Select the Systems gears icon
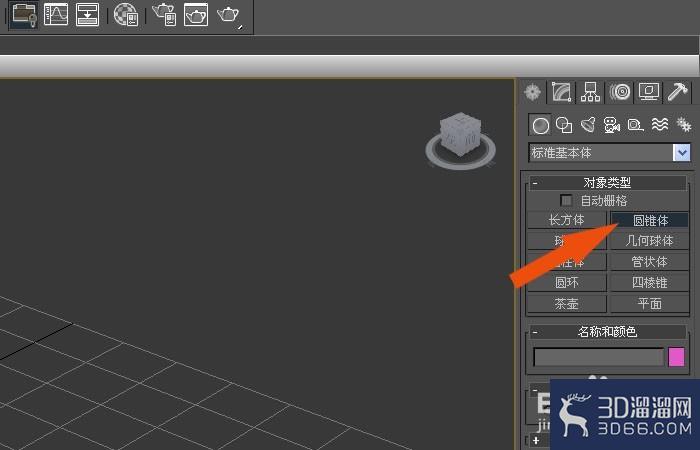 [x=683, y=124]
